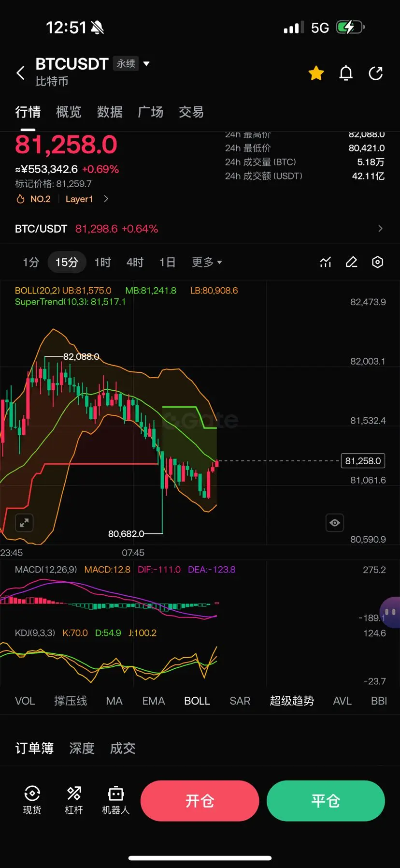Select the 1时 timeframe
The width and height of the screenshot is (400, 868).
102,262
